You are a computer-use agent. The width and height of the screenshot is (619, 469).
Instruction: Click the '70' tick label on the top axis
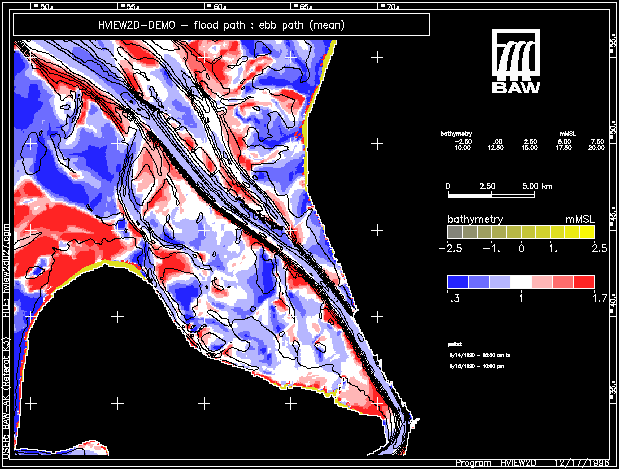click(392, 7)
